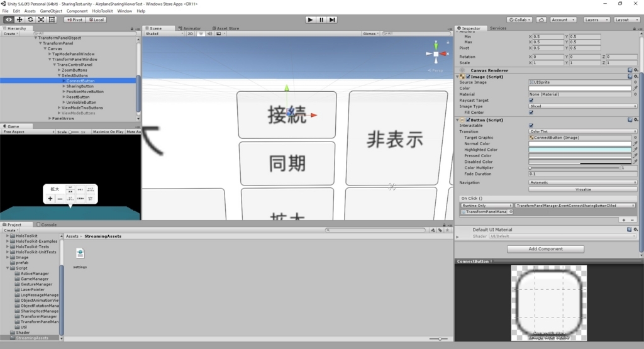Switch to the Animator tab
644x349 pixels.
pyautogui.click(x=189, y=28)
